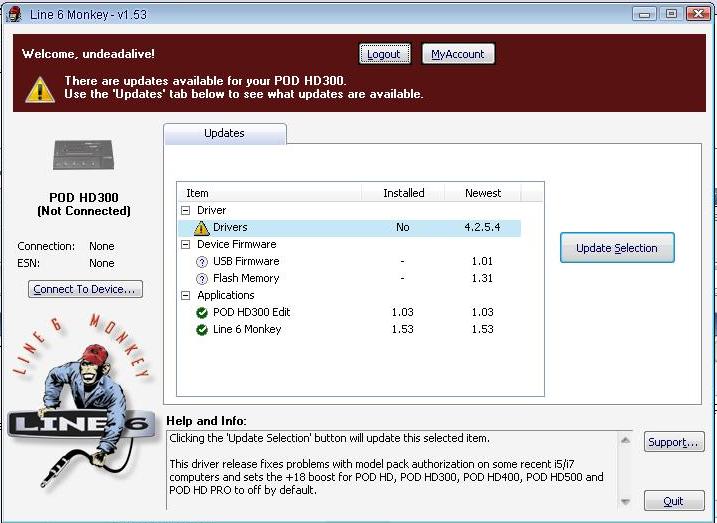Click the question mark icon next to Flash Memory
Screen dimensions: 717x523
(202, 279)
